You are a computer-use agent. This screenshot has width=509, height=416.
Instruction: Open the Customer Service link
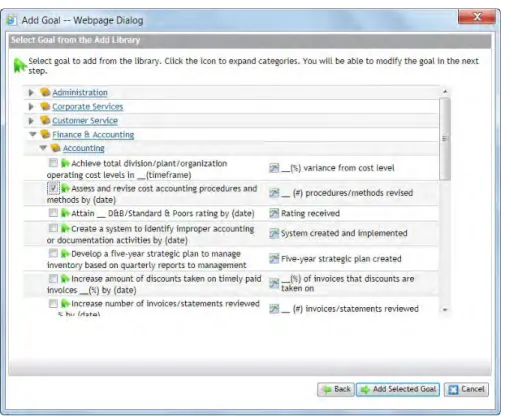pos(85,120)
